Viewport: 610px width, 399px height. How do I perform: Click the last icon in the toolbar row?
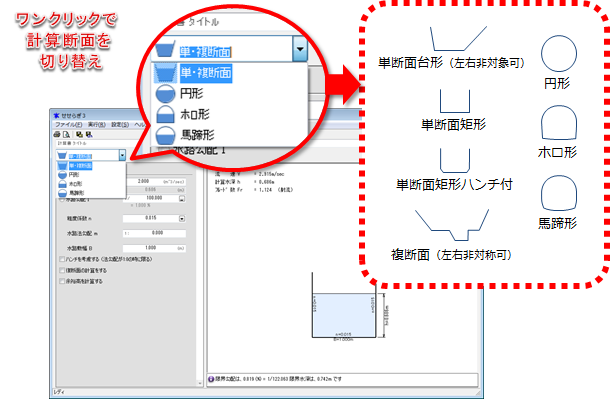point(89,135)
